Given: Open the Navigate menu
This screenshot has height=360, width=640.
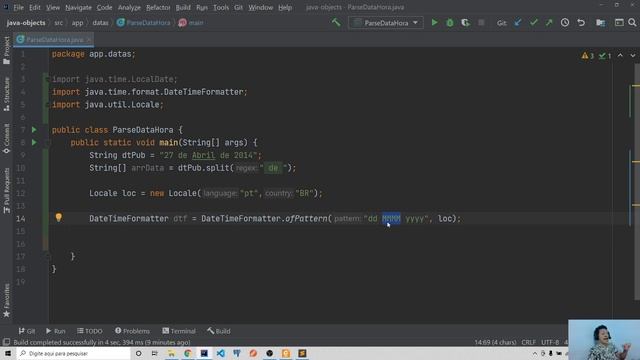Looking at the screenshot, I should 78,7.
